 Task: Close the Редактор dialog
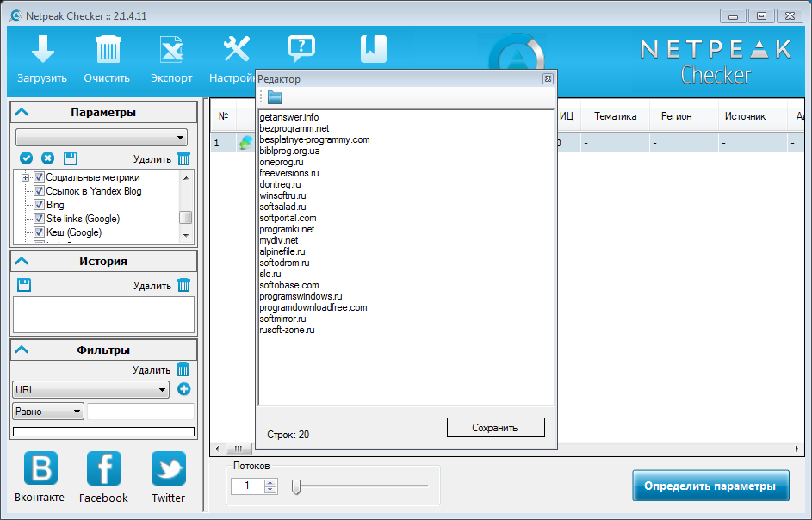[548, 78]
